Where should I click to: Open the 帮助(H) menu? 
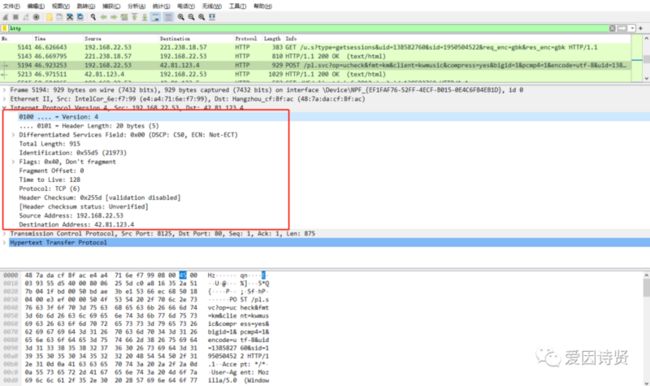click(x=263, y=6)
